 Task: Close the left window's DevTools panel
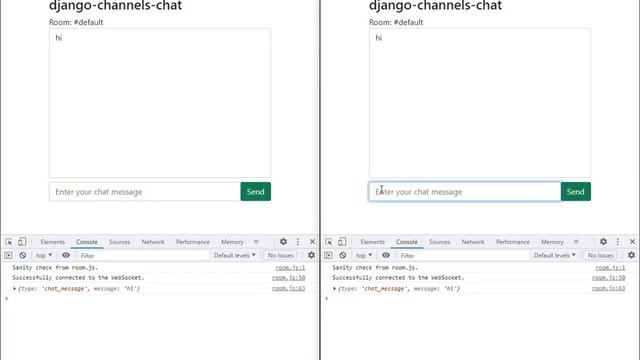coord(312,242)
